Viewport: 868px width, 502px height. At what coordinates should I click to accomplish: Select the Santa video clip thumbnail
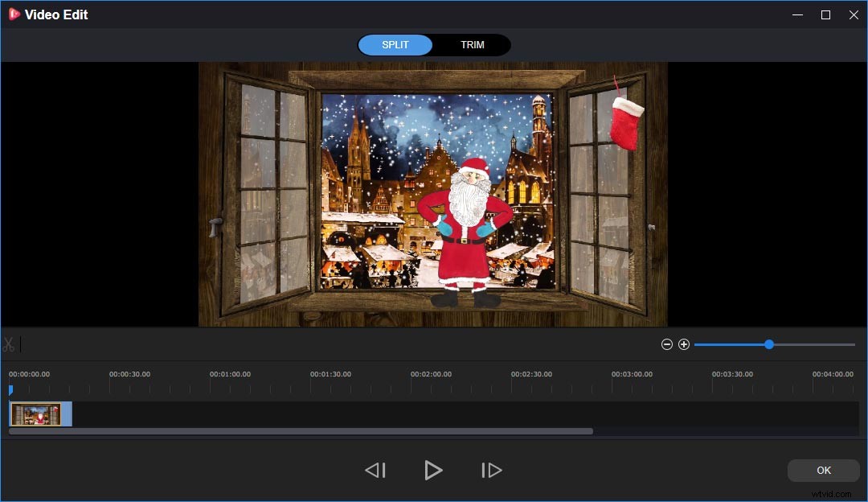click(39, 413)
